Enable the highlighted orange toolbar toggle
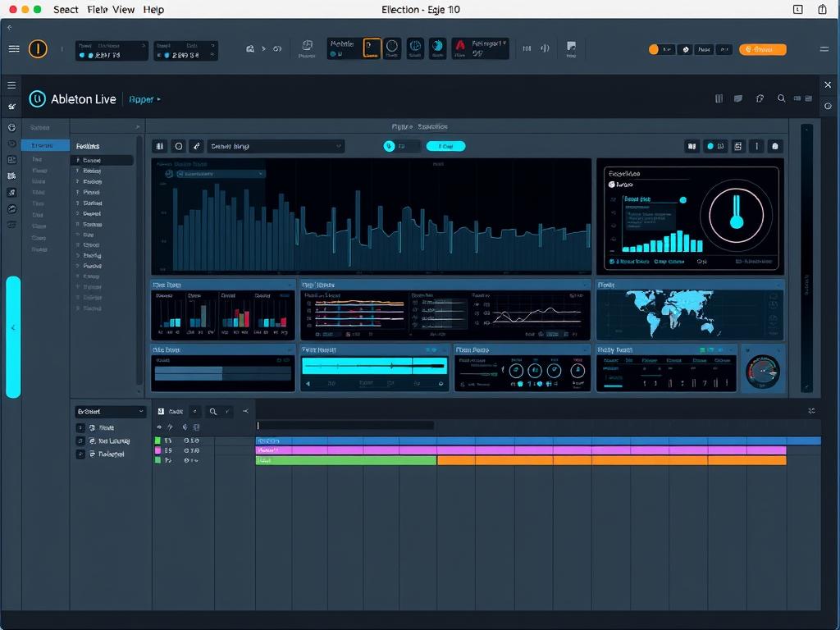 (x=372, y=48)
